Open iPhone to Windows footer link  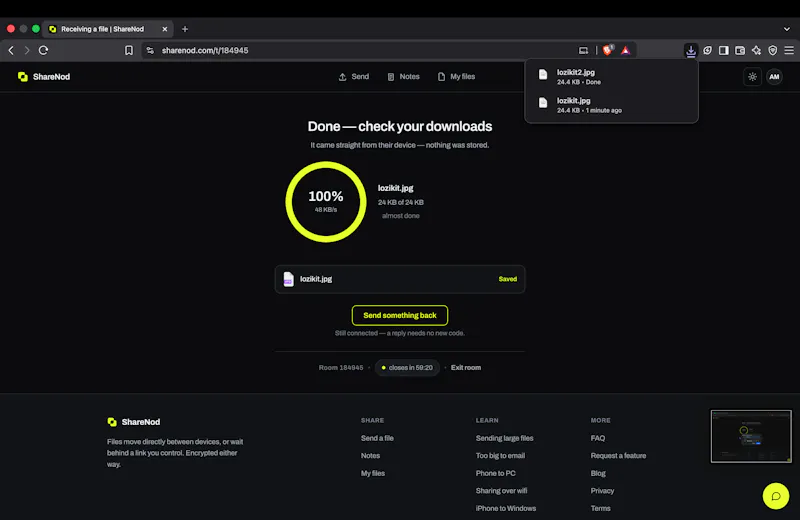pyautogui.click(x=506, y=508)
